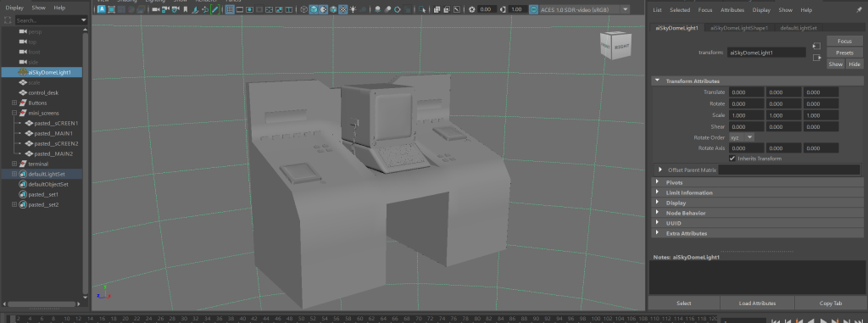Viewport: 868px width, 323px height.
Task: Switch to the defaultLightSet tab
Action: tap(798, 28)
